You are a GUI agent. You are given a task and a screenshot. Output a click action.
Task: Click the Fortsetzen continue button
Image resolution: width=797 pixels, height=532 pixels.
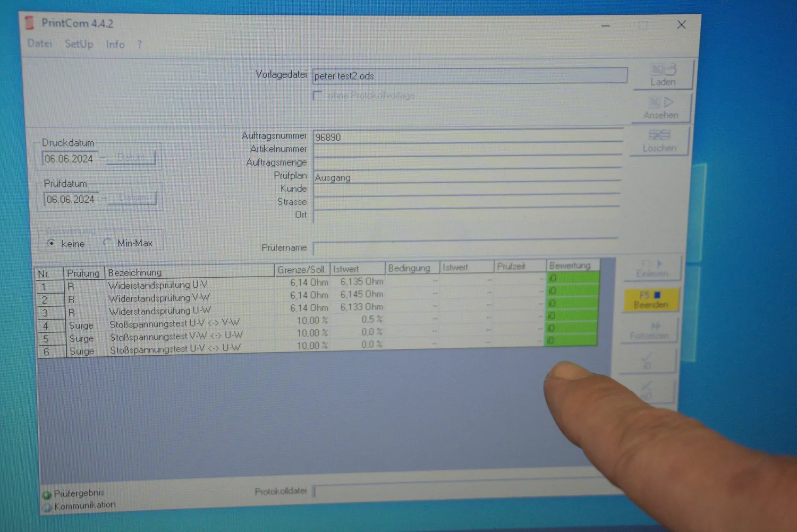point(649,330)
